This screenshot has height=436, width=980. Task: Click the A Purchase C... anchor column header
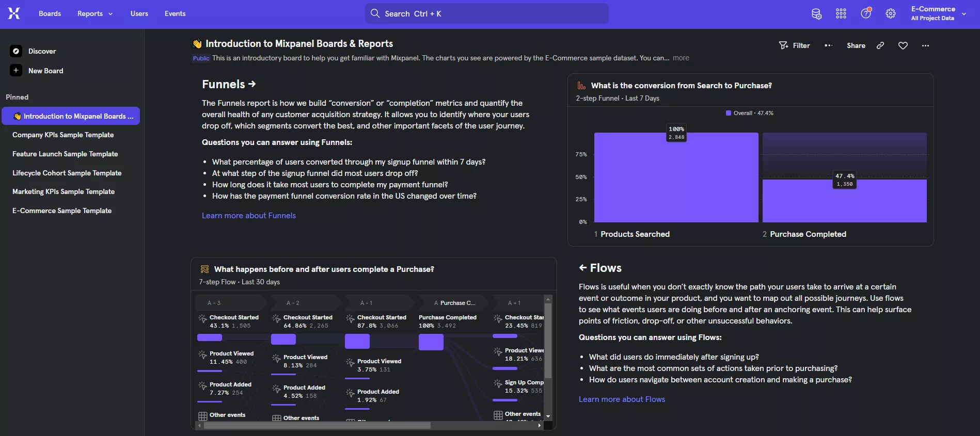(454, 303)
